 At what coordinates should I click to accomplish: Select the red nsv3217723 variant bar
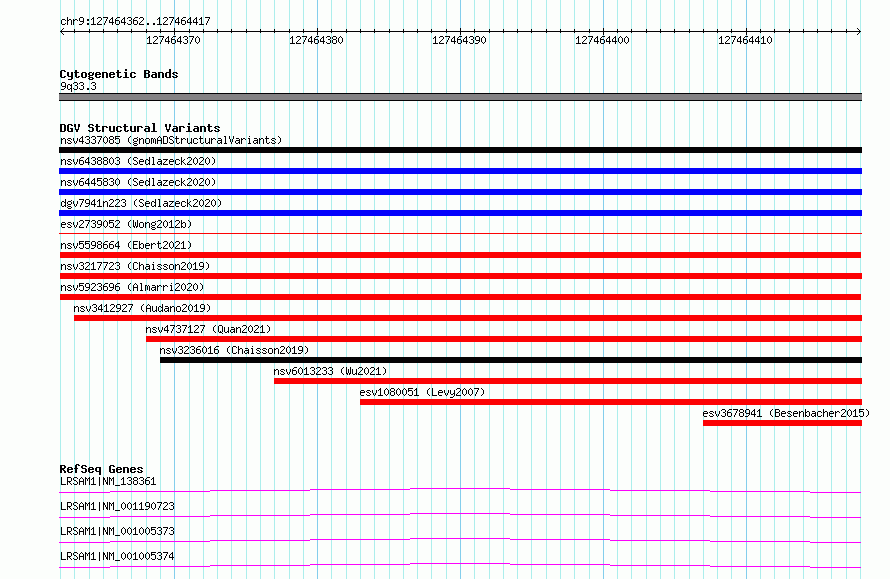pyautogui.click(x=460, y=276)
